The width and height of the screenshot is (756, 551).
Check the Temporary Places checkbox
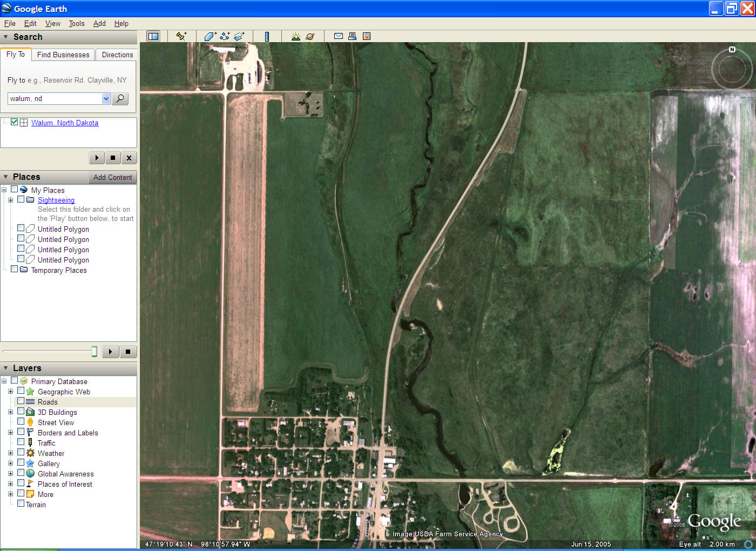click(x=15, y=269)
